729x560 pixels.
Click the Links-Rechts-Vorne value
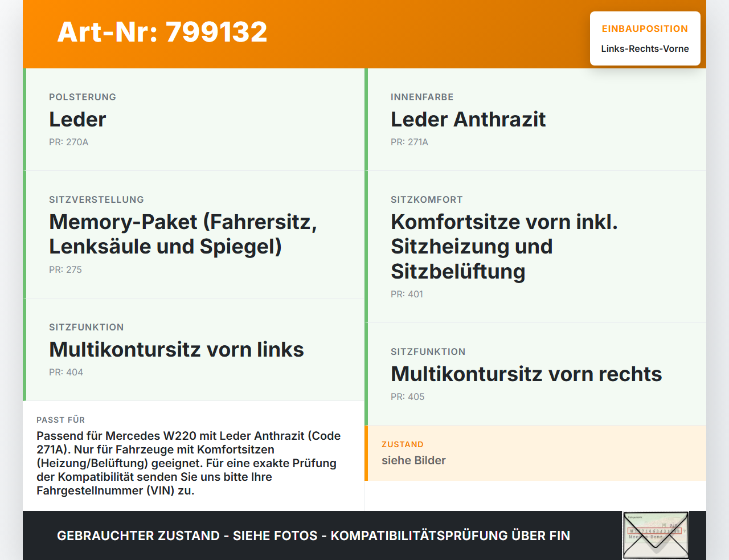[x=645, y=48]
